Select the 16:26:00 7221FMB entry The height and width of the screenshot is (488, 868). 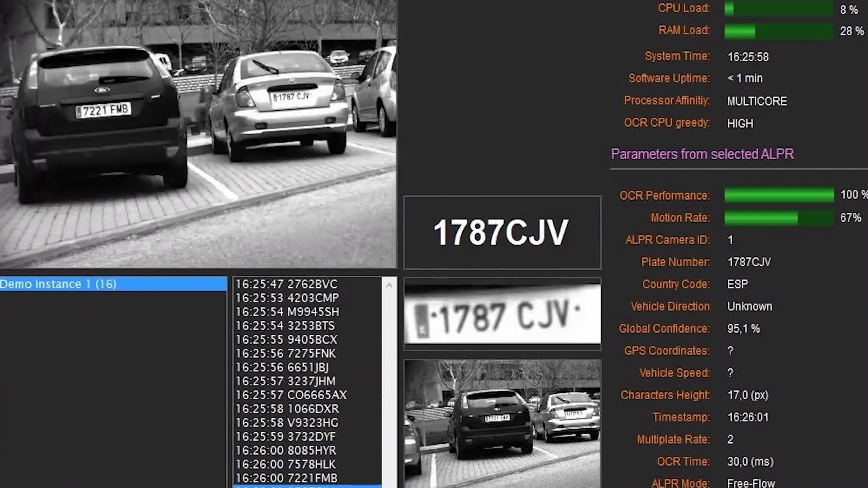[x=286, y=478]
